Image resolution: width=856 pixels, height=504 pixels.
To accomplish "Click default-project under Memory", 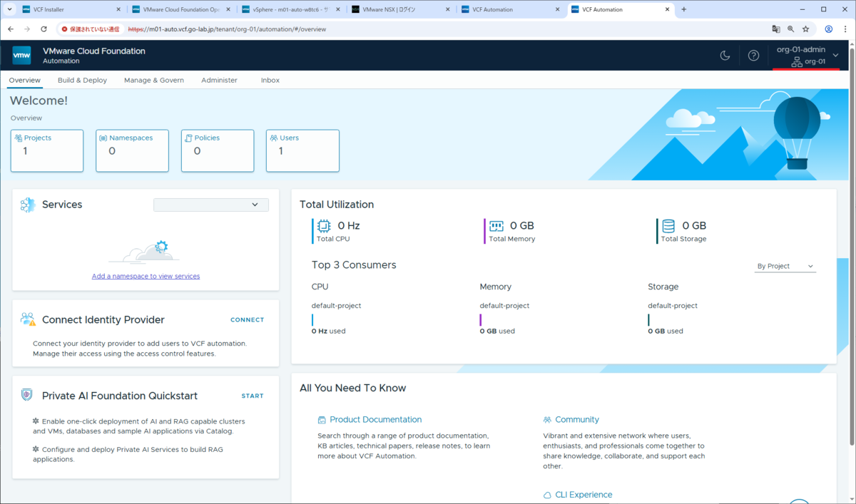I will tap(504, 306).
